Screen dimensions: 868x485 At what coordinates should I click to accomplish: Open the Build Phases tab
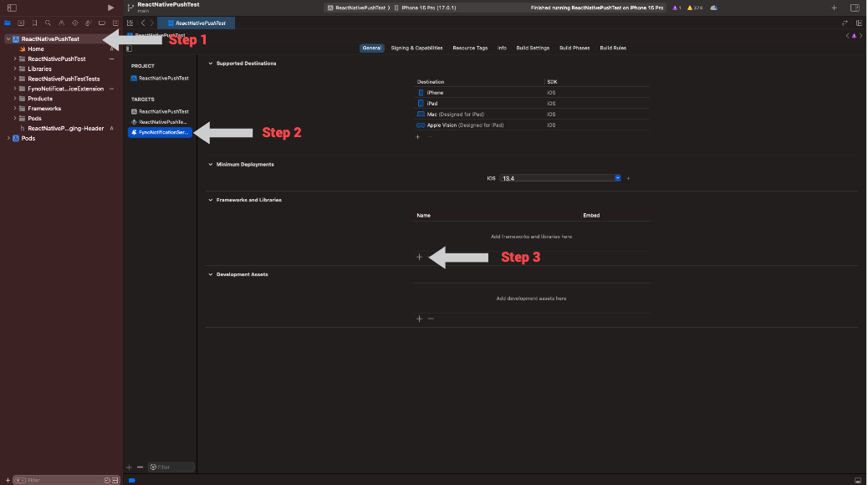pos(574,48)
